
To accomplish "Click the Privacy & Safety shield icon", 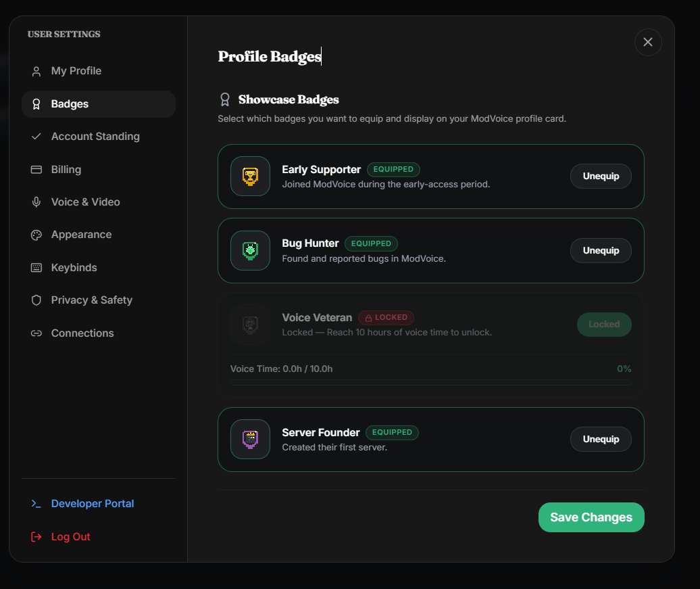I will pyautogui.click(x=36, y=300).
